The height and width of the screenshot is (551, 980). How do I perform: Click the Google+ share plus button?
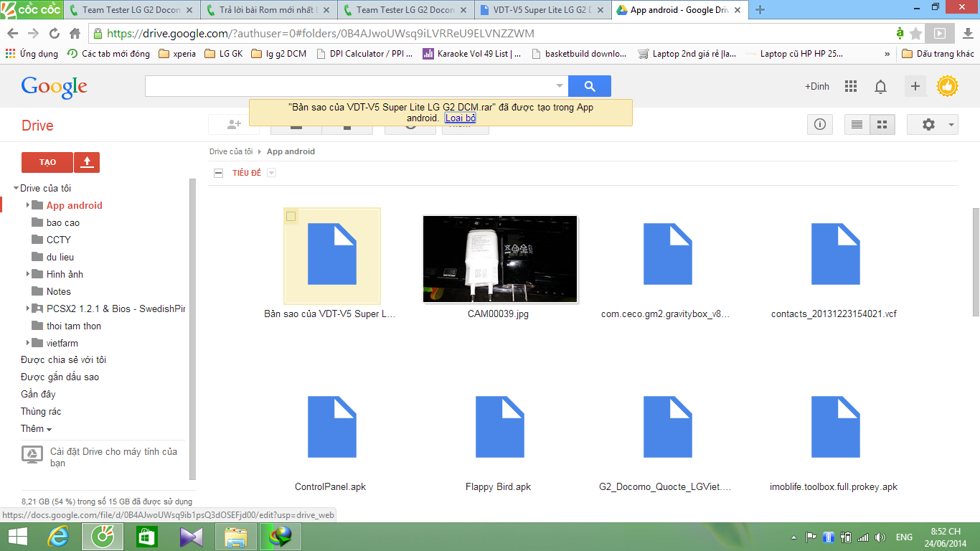[x=915, y=86]
